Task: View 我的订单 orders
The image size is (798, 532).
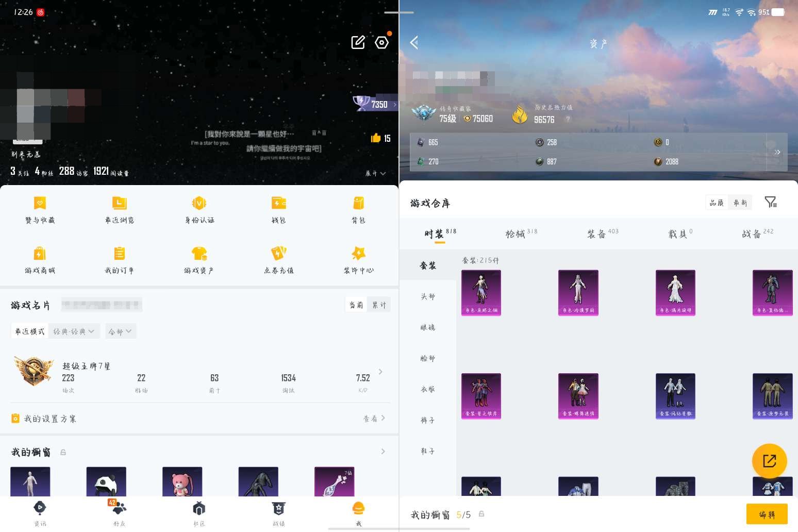Action: tap(119, 260)
